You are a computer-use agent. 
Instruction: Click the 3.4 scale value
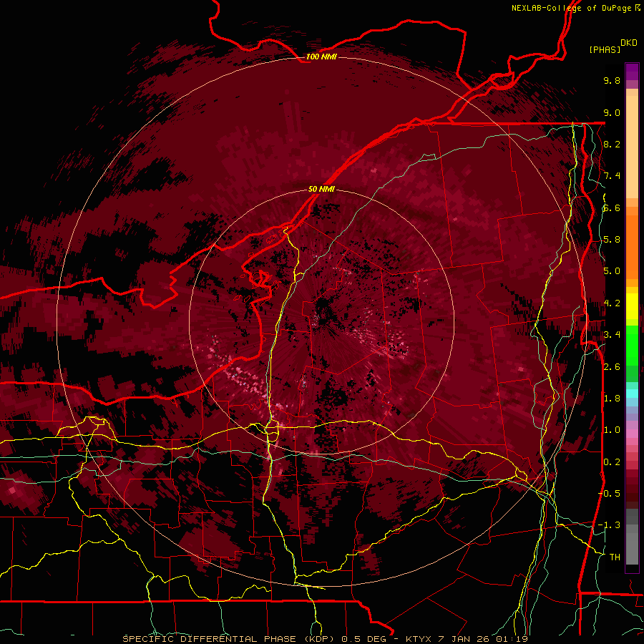(612, 335)
